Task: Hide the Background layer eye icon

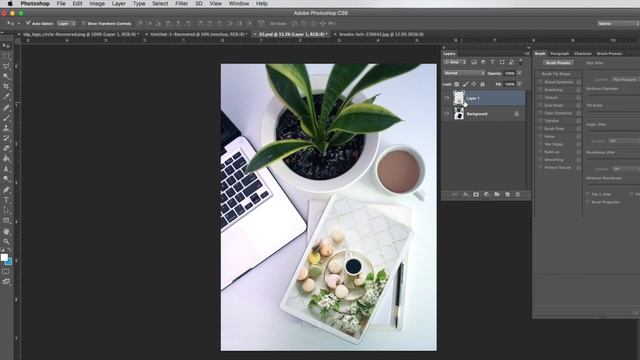Action: click(447, 113)
